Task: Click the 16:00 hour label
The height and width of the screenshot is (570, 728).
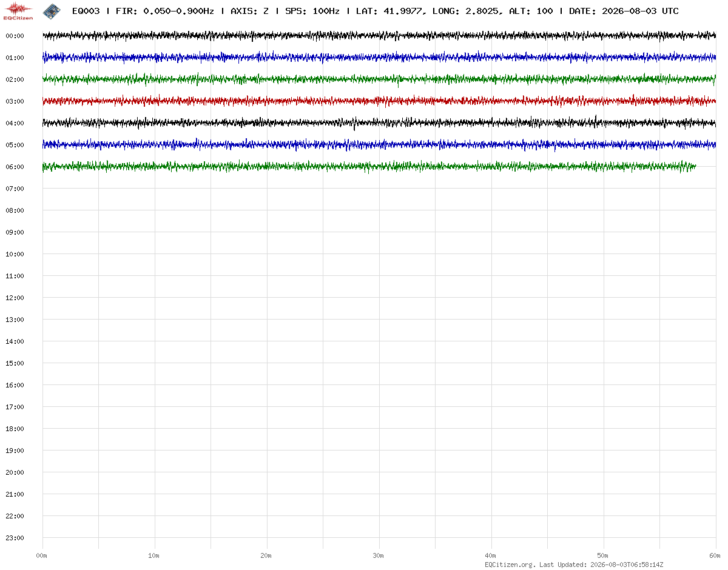Action: pyautogui.click(x=15, y=385)
